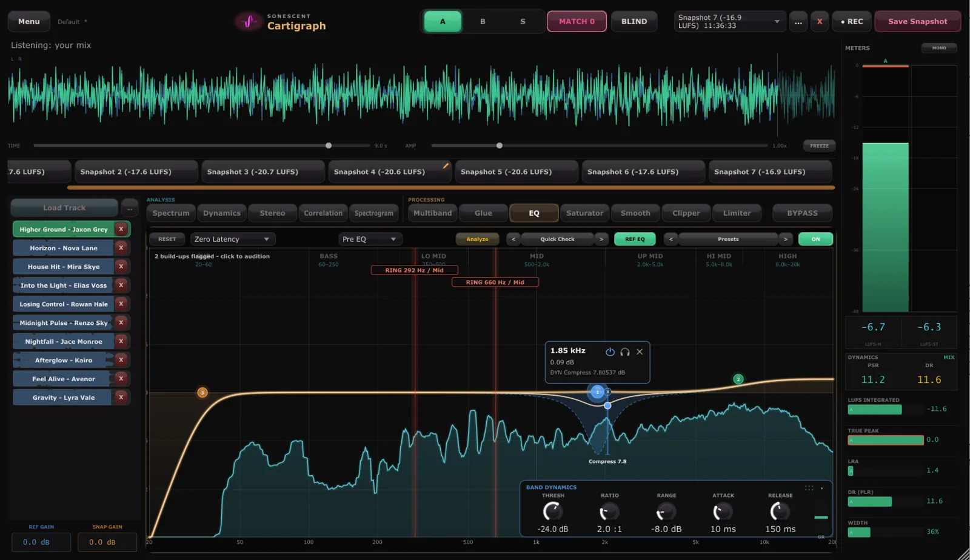The width and height of the screenshot is (970, 560).
Task: Click Load Track
Action: point(64,208)
